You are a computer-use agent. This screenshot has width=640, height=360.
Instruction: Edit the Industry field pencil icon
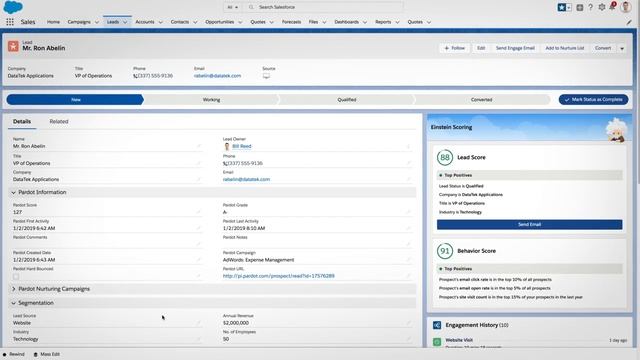click(x=199, y=339)
